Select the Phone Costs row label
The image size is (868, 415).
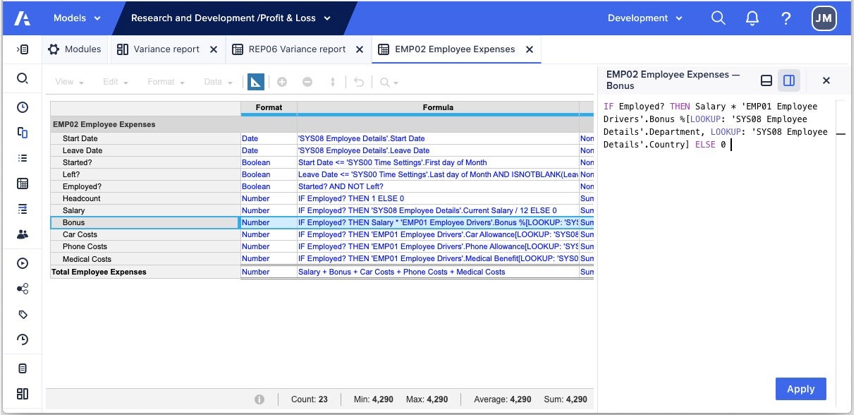145,247
